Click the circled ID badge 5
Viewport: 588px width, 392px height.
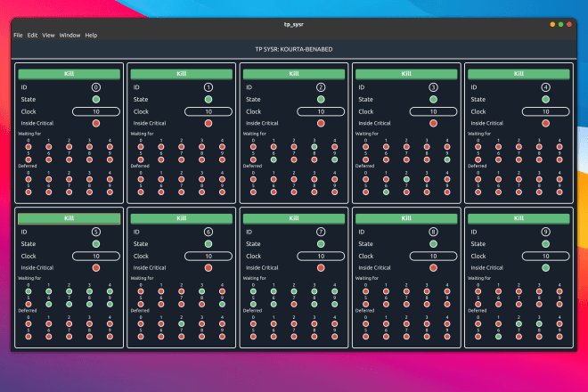[x=96, y=232]
